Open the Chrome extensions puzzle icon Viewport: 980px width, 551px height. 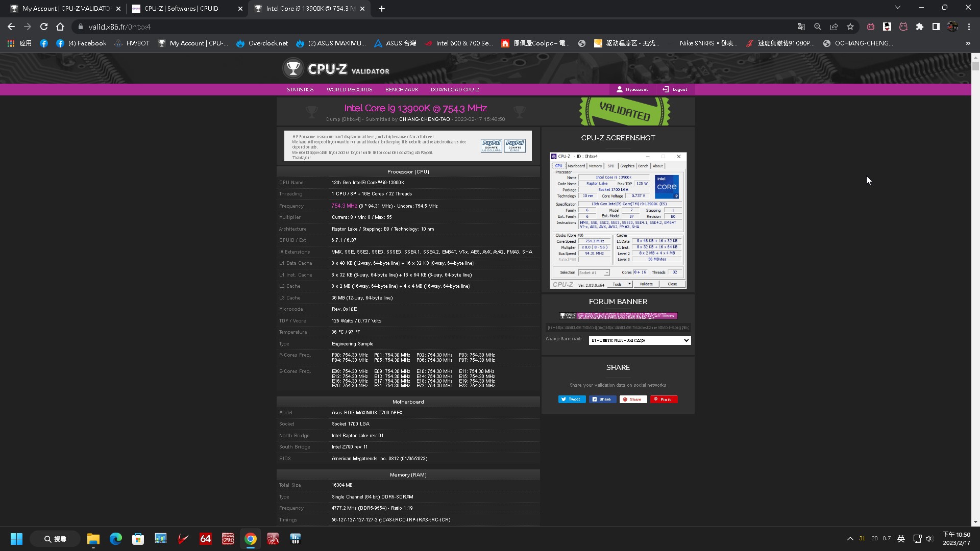pos(920,27)
